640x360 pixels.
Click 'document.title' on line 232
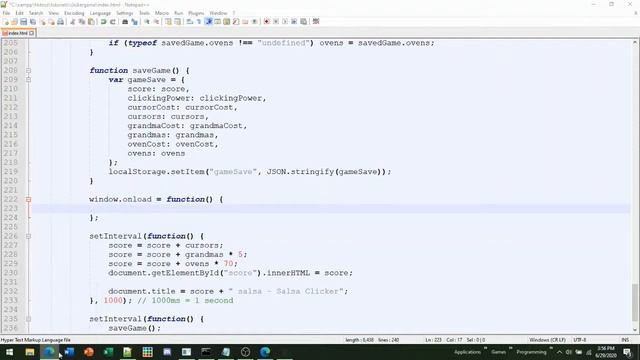tap(142, 291)
